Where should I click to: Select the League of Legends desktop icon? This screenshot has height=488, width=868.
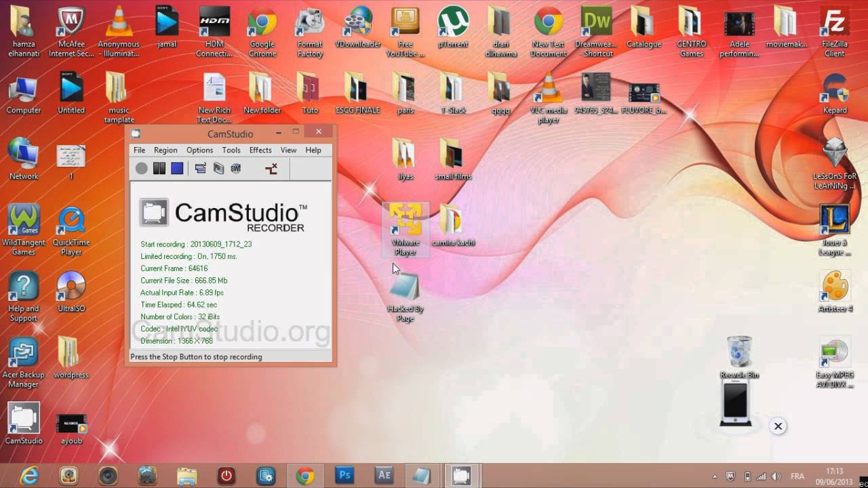pyautogui.click(x=835, y=230)
